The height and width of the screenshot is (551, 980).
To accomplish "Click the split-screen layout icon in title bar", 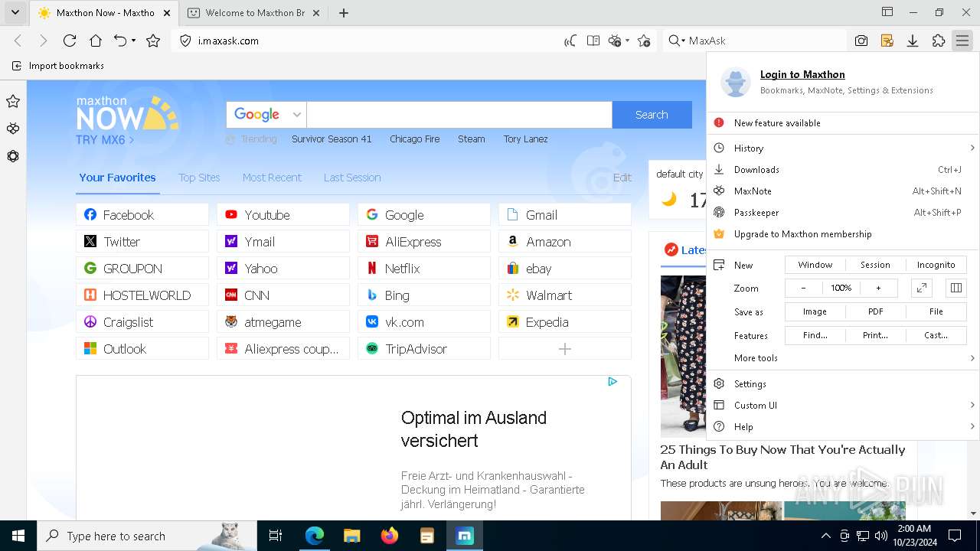I will pos(887,12).
